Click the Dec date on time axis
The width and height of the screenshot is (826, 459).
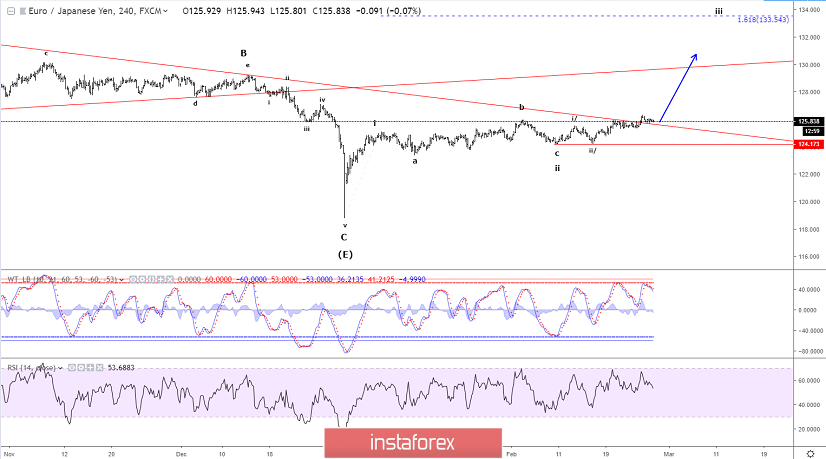(182, 453)
